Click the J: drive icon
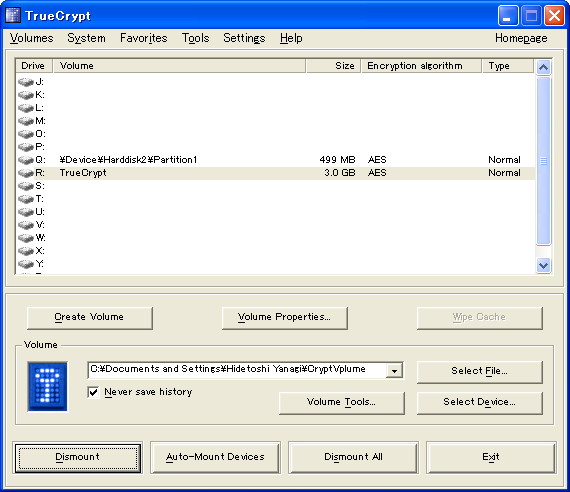 [26, 82]
